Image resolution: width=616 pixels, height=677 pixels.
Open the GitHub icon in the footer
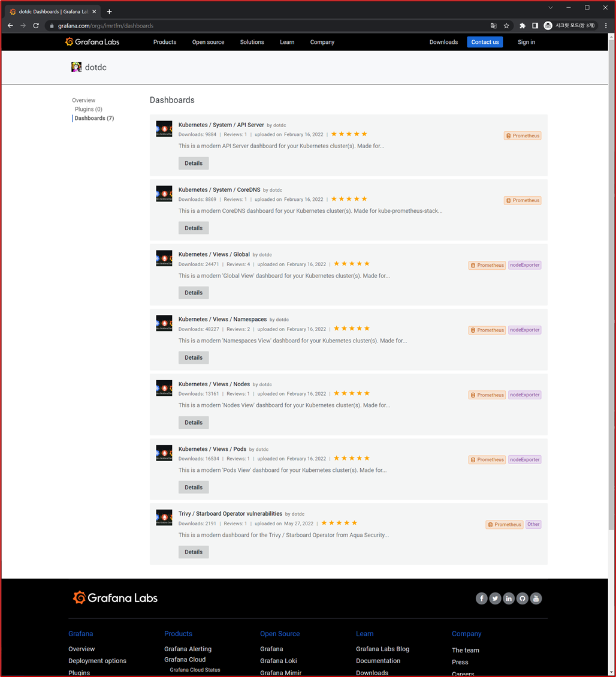(x=522, y=598)
